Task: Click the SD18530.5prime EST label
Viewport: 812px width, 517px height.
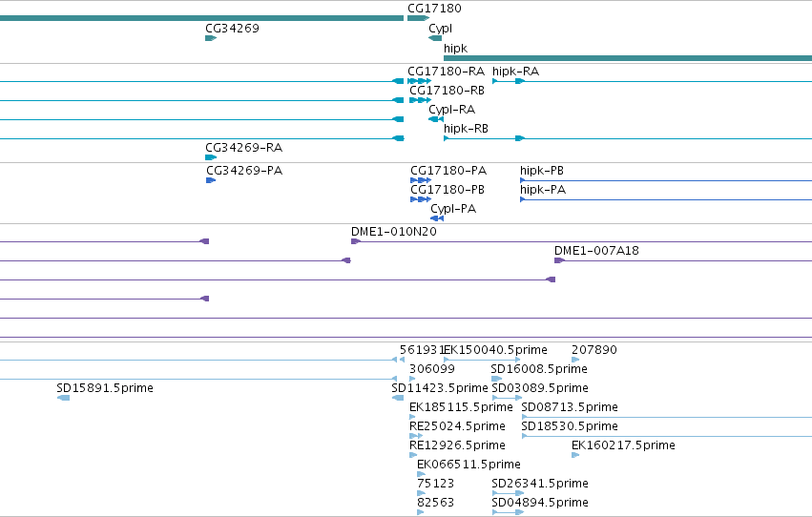Action: tap(570, 427)
